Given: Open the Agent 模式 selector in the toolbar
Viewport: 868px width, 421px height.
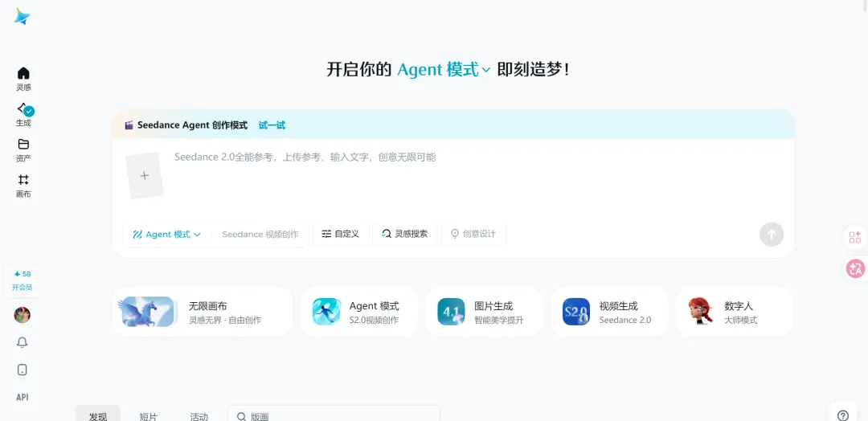Looking at the screenshot, I should coord(166,234).
